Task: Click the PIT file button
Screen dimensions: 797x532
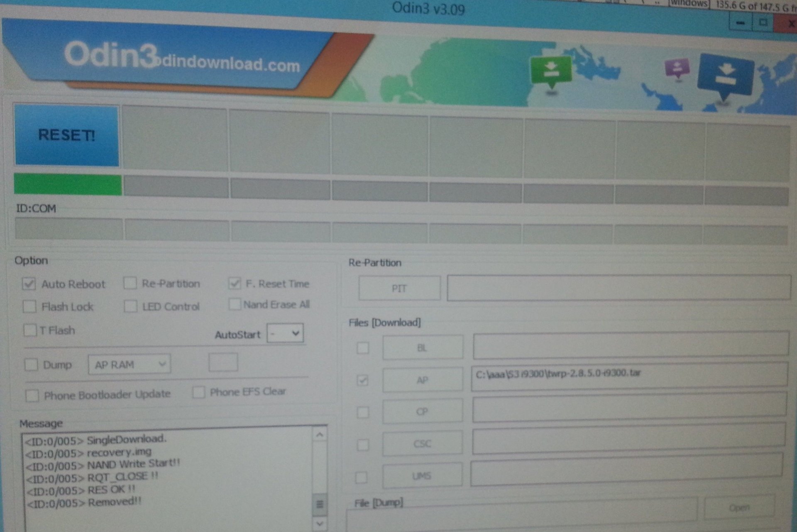Action: pos(399,288)
